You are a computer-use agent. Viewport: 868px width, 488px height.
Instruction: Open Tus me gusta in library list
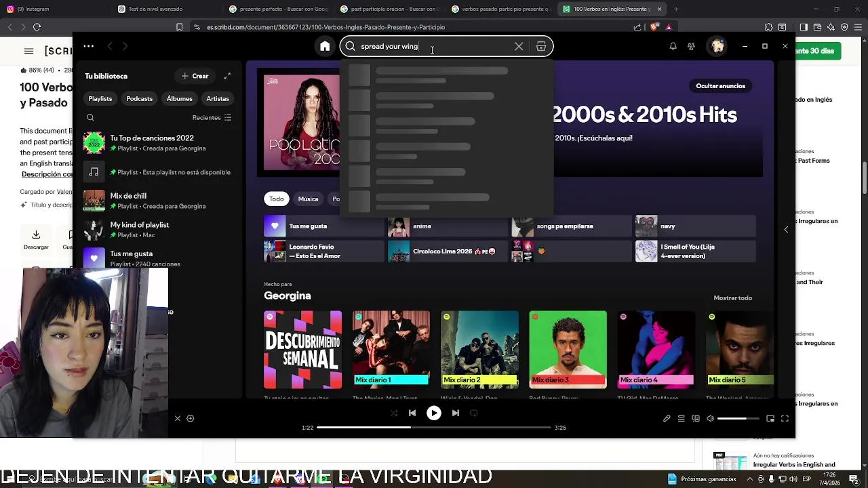[x=158, y=258]
